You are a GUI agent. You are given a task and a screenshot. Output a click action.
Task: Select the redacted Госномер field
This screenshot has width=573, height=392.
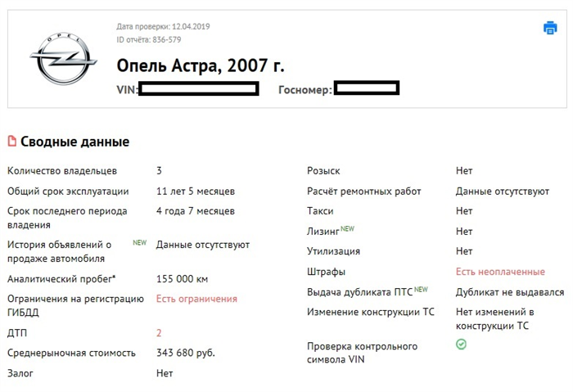point(367,88)
